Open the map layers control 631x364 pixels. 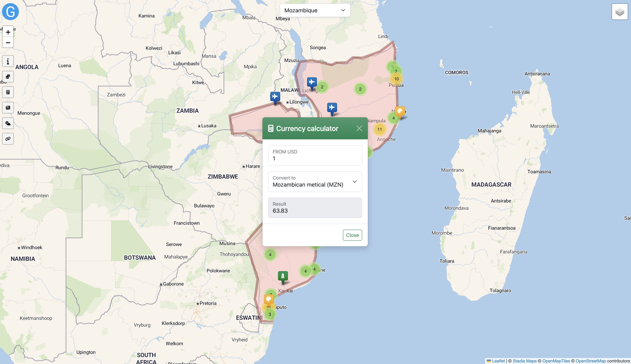point(620,12)
